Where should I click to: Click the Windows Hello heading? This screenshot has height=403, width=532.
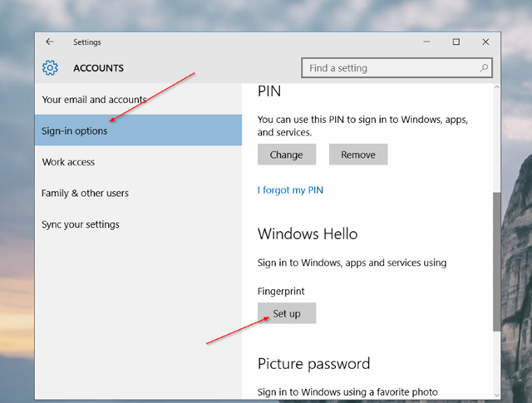point(308,234)
